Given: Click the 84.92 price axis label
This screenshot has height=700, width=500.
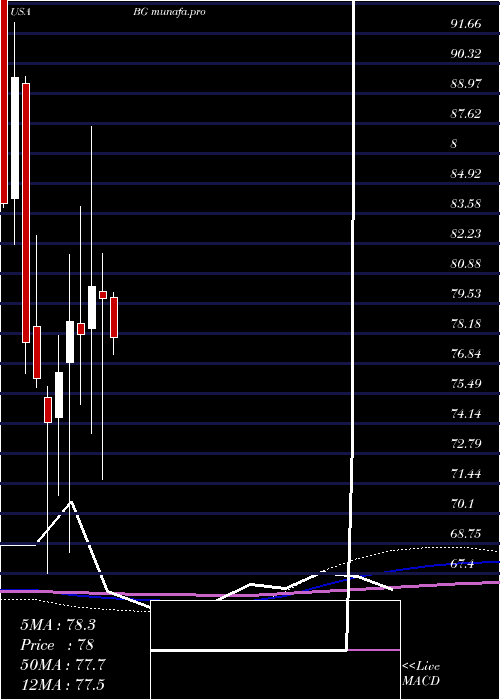Looking at the screenshot, I should (x=466, y=174).
